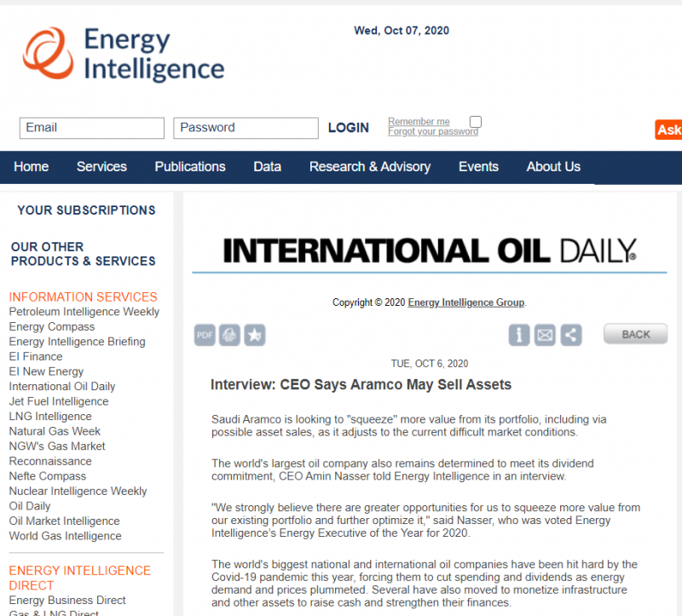Click the share article icon
Image resolution: width=682 pixels, height=616 pixels.
click(571, 335)
